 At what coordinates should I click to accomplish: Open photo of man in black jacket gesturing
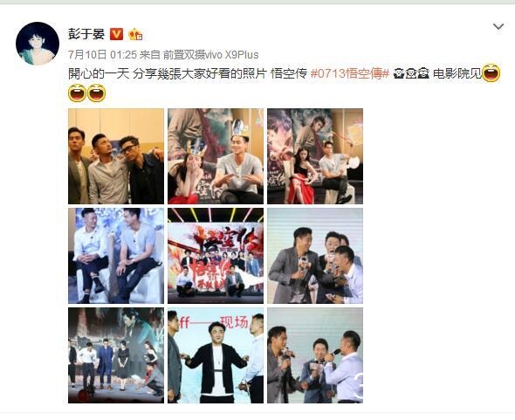tap(216, 355)
